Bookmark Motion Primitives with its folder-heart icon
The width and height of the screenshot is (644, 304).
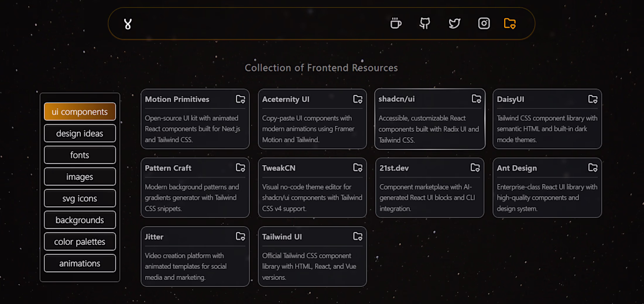click(x=240, y=100)
